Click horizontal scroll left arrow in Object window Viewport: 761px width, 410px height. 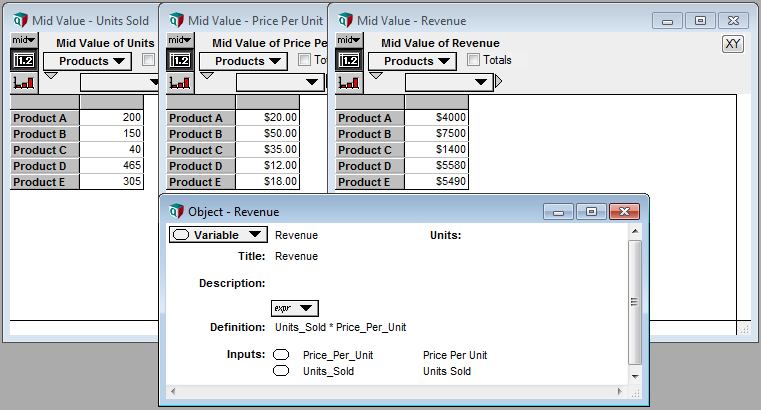click(173, 391)
